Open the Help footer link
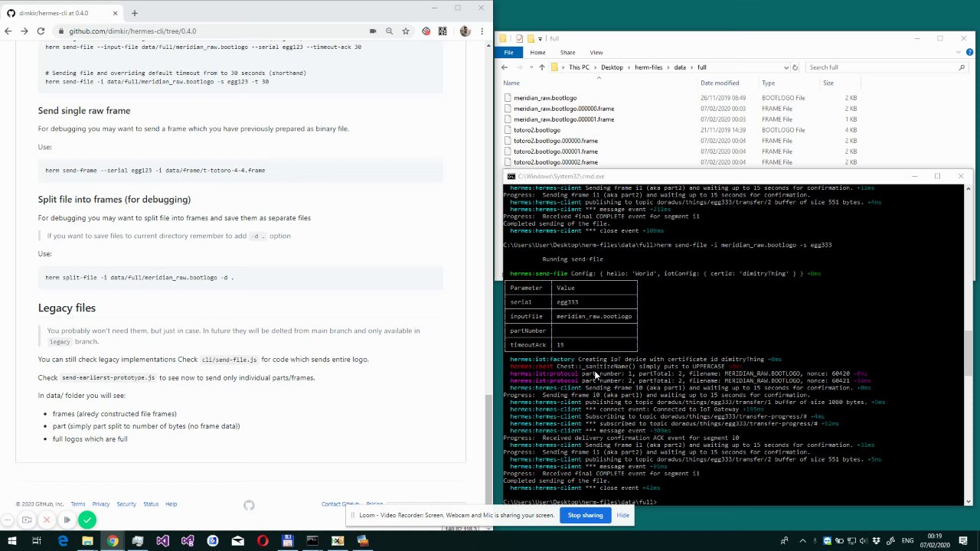The width and height of the screenshot is (980, 551). point(171,504)
